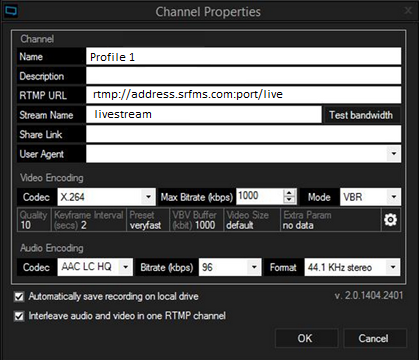Click the Test bandwidth button
This screenshot has width=419, height=360.
coord(361,115)
